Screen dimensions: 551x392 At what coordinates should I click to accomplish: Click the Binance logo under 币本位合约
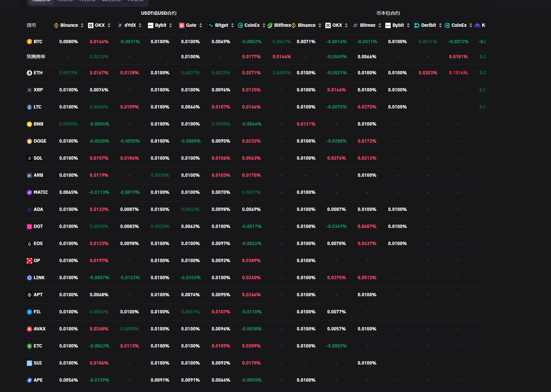(294, 25)
